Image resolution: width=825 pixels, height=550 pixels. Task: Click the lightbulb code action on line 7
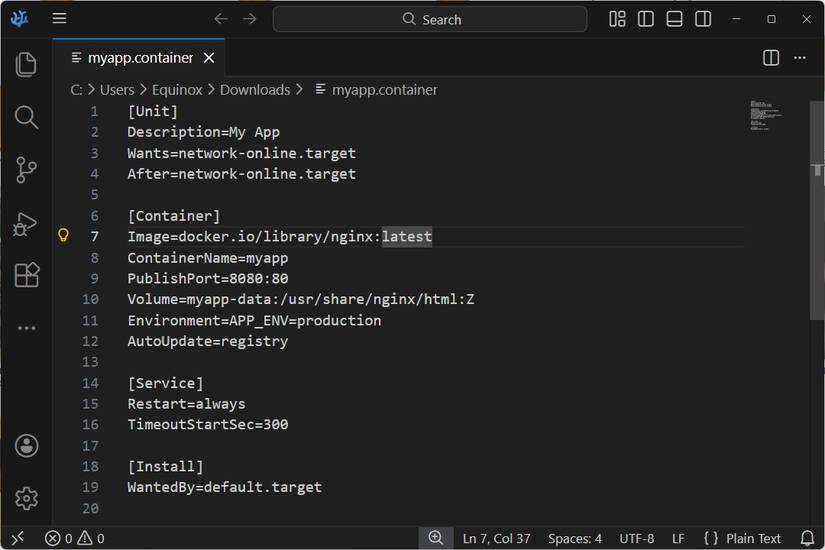pyautogui.click(x=63, y=235)
